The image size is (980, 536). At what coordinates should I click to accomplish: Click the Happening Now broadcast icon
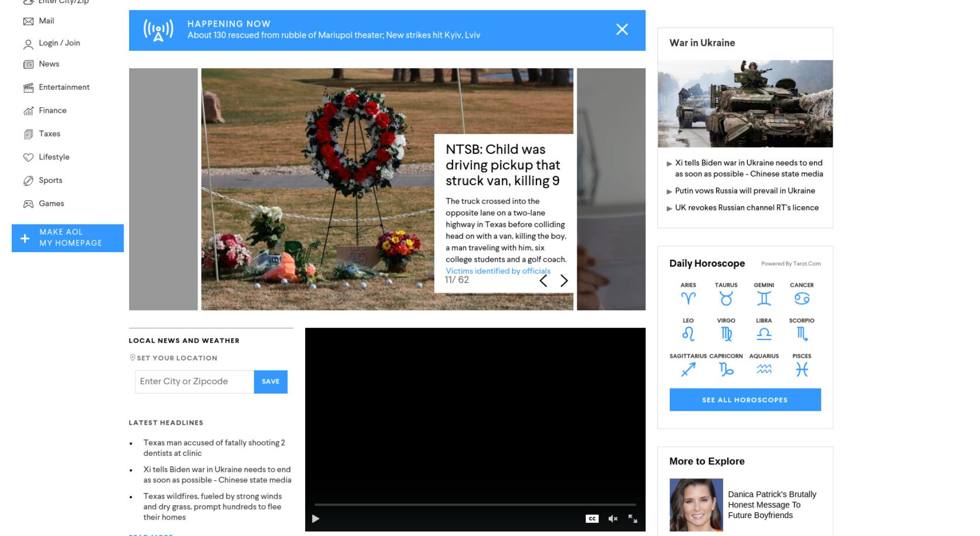tap(158, 30)
